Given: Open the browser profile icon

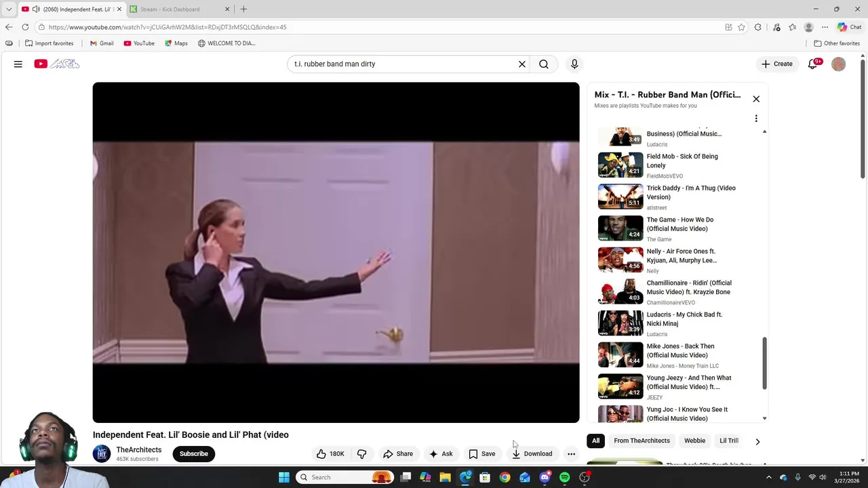Looking at the screenshot, I should (808, 27).
